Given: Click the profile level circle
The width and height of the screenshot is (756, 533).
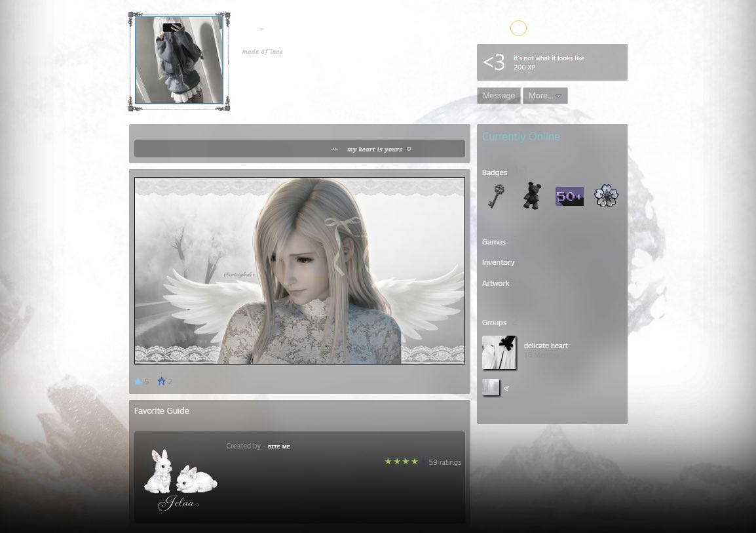Looking at the screenshot, I should click(518, 28).
